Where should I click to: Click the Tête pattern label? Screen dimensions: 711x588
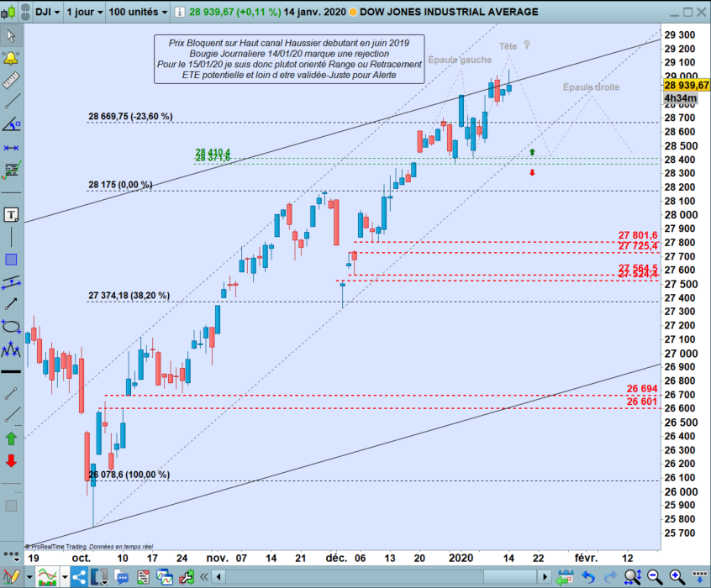pyautogui.click(x=508, y=46)
